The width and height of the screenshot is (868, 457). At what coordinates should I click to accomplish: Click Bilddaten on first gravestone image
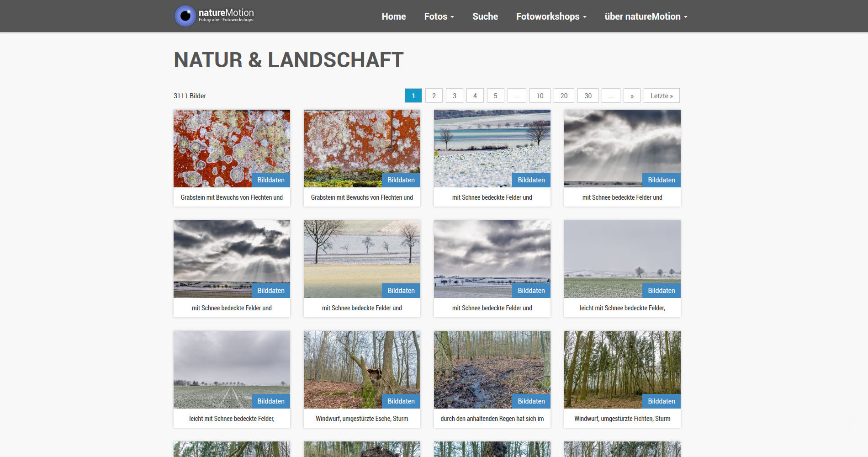click(270, 180)
